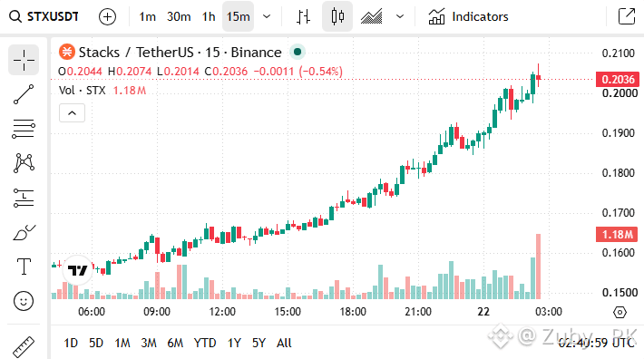644x359 pixels.
Task: Click the 1.18M volume label on the axis
Action: click(617, 234)
